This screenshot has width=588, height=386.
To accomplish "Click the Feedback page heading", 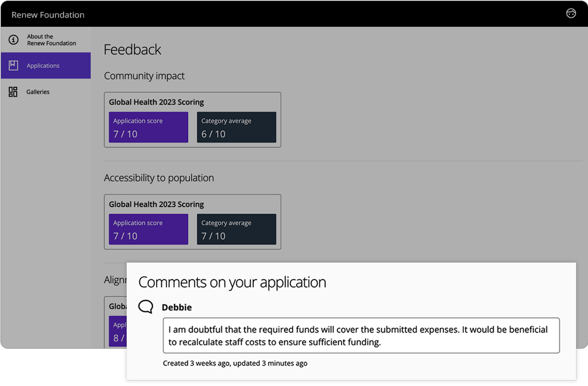I will (x=133, y=49).
